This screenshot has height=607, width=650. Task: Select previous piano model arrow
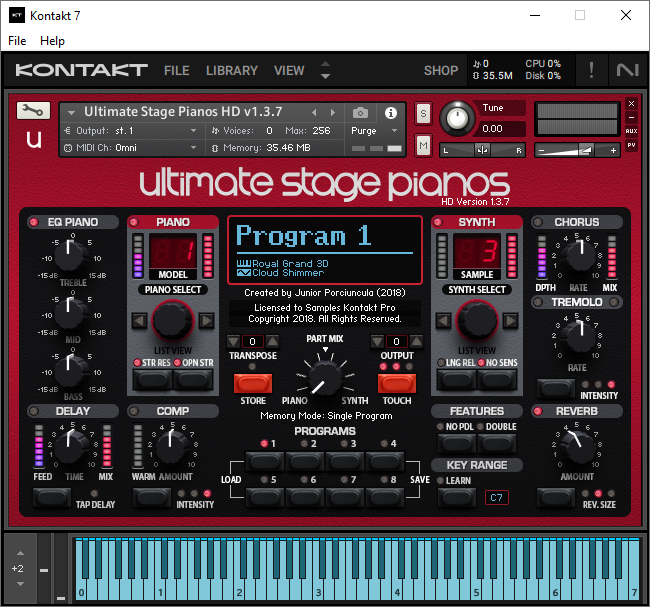(139, 320)
